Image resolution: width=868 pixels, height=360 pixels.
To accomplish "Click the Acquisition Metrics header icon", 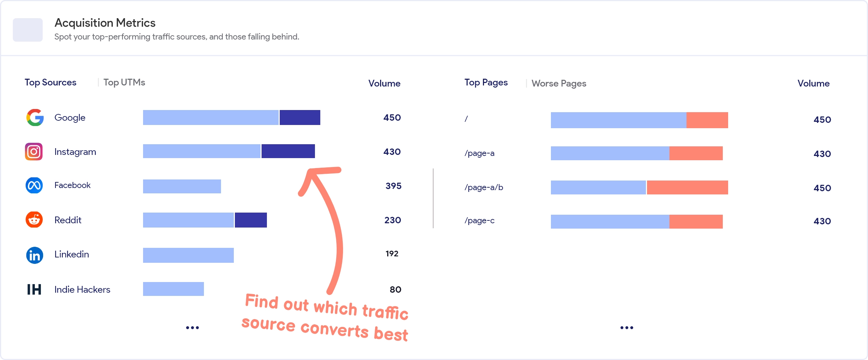I will pos(27,30).
